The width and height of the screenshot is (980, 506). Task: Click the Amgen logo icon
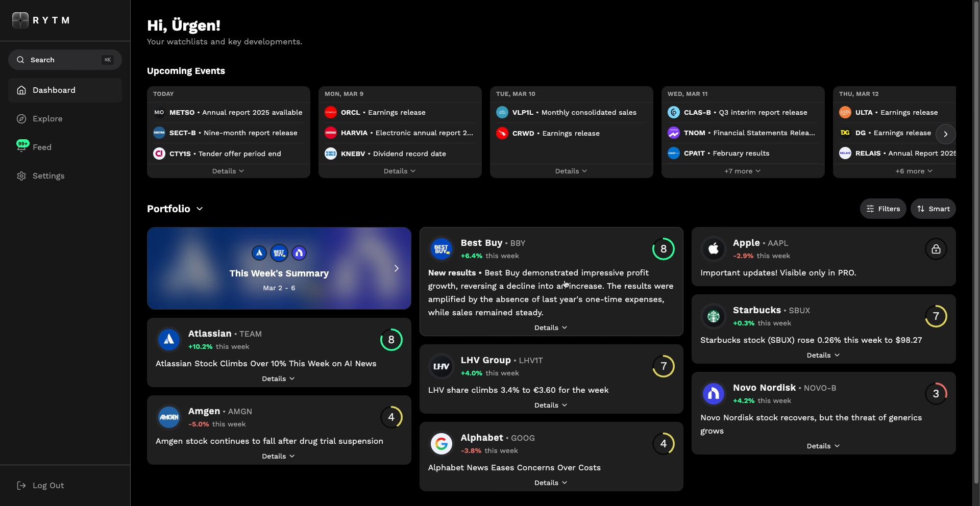[169, 417]
